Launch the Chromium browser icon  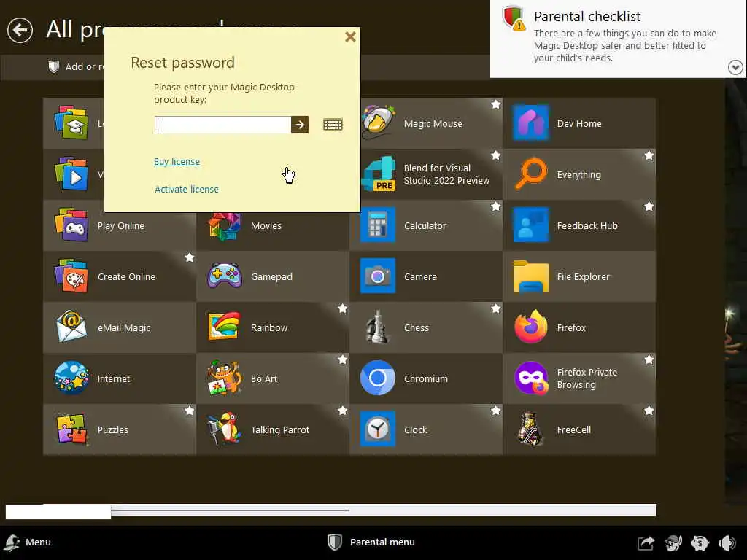coord(378,378)
